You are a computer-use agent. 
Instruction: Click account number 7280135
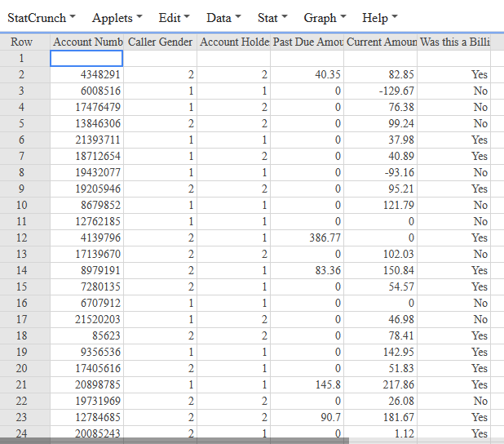[x=86, y=287]
